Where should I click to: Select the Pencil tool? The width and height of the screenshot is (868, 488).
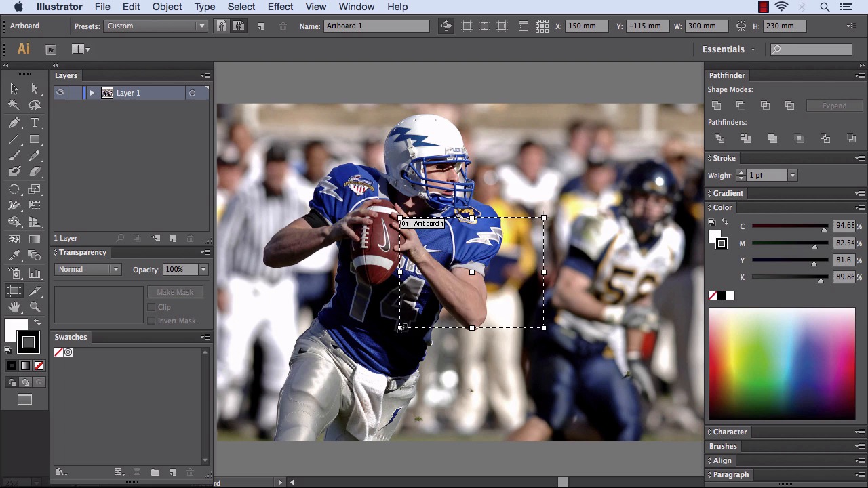(x=35, y=156)
